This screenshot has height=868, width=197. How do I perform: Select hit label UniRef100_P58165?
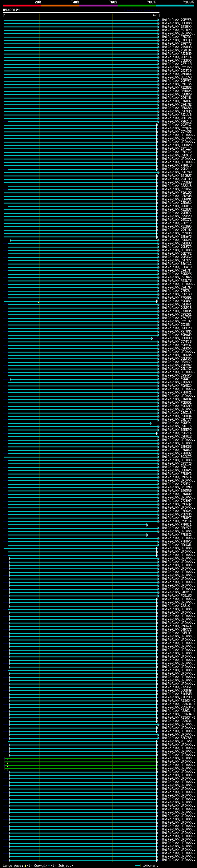177,596
